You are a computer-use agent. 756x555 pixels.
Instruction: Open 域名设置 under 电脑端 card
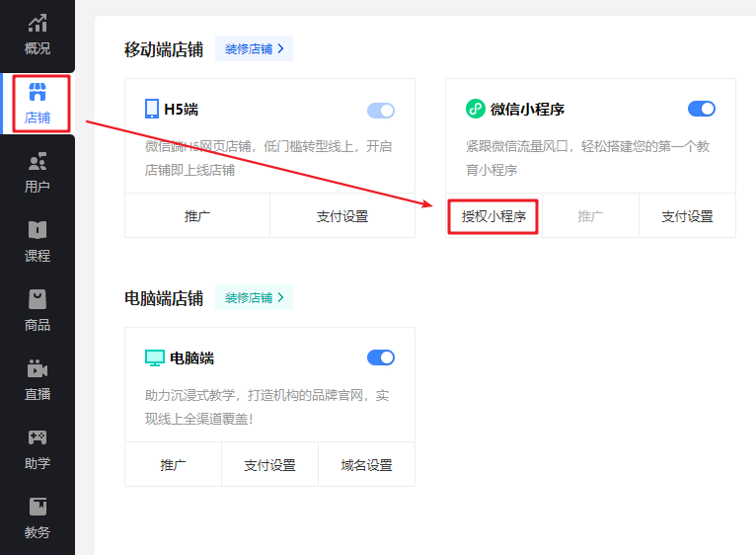(x=366, y=465)
